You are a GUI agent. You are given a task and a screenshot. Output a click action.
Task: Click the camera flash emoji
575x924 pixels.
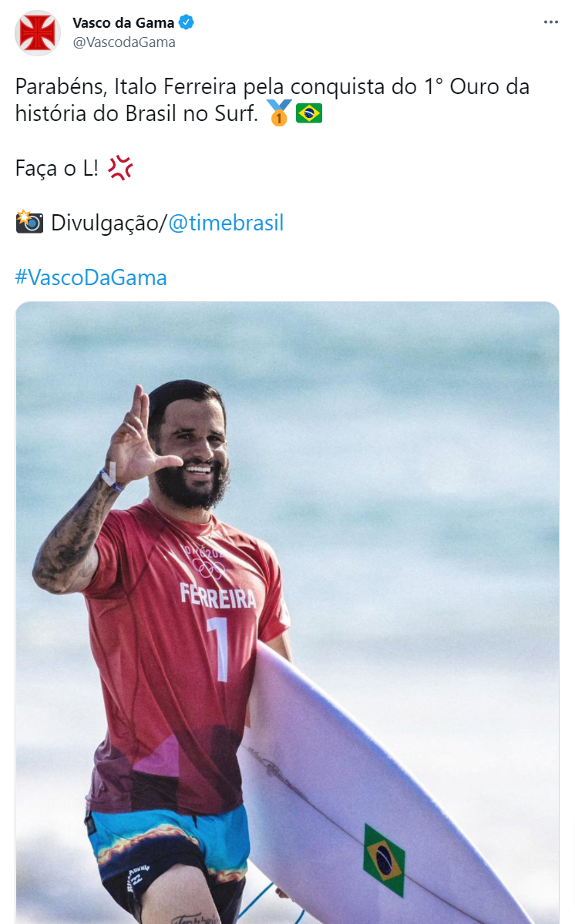coord(29,222)
